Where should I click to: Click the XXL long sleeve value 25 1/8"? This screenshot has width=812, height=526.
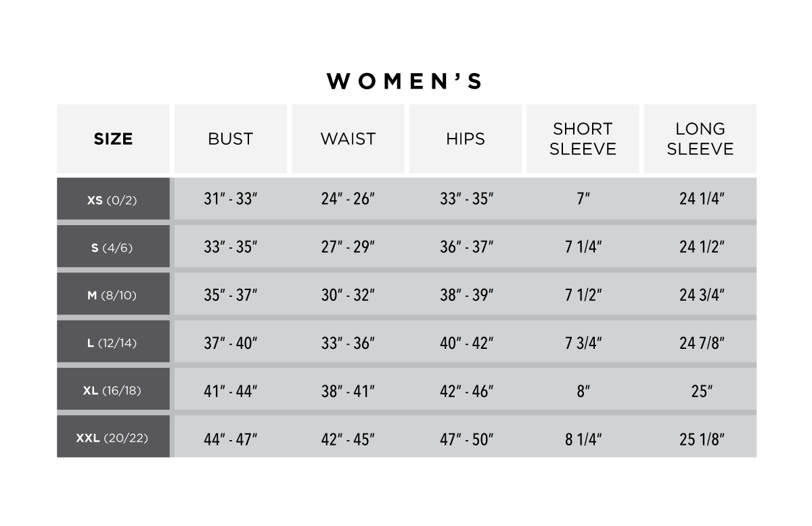coord(702,439)
